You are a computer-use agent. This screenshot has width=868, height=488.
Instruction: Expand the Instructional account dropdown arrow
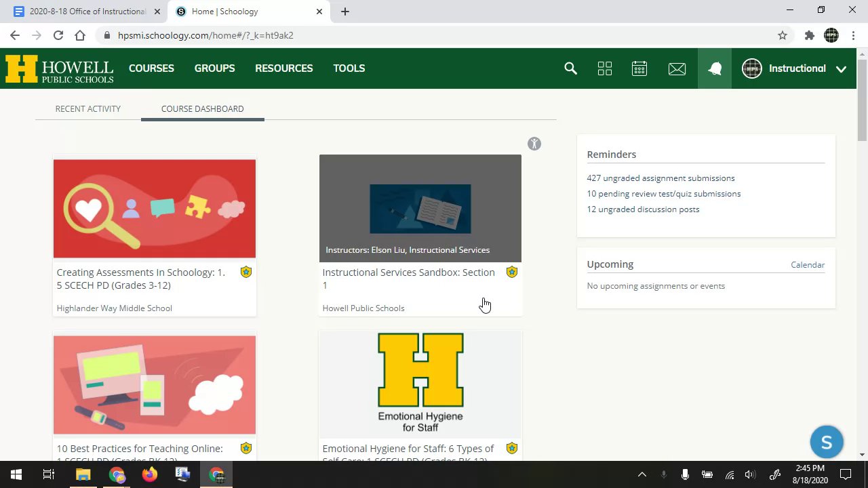pyautogui.click(x=841, y=69)
